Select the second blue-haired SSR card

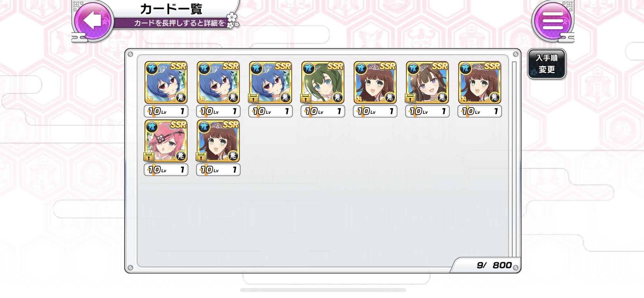pos(218,82)
